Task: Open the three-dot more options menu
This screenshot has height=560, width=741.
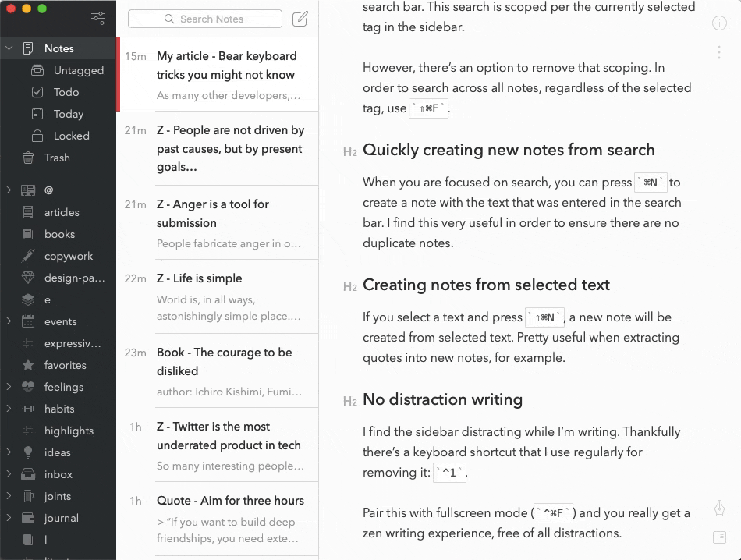Action: point(719,52)
